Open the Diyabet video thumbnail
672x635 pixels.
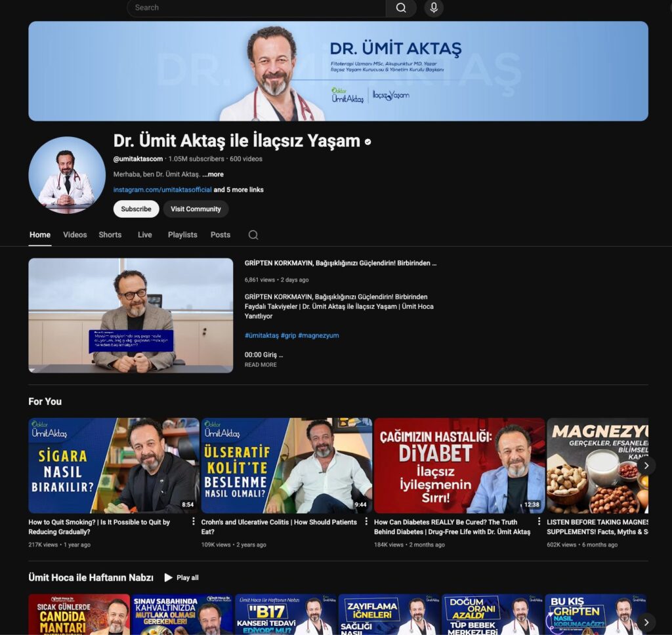[459, 465]
